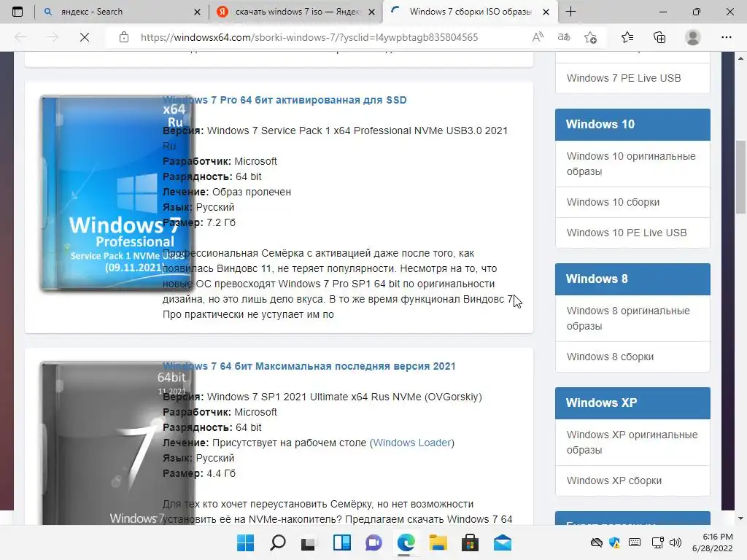Open the Windows Start menu
Viewport: 747px width, 560px height.
coord(246,542)
